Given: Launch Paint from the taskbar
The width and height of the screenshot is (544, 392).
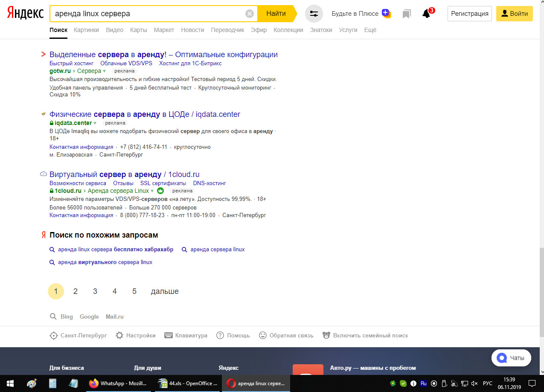Looking at the screenshot, I should click(x=32, y=383).
